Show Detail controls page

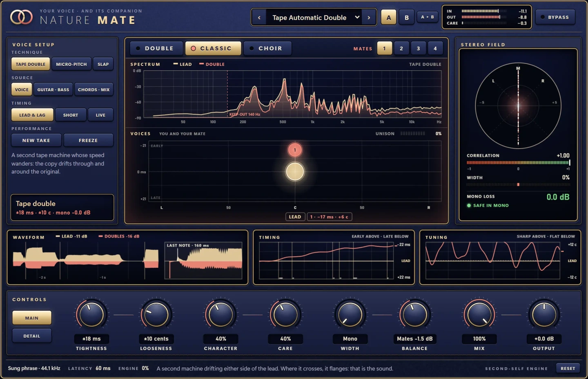[32, 336]
